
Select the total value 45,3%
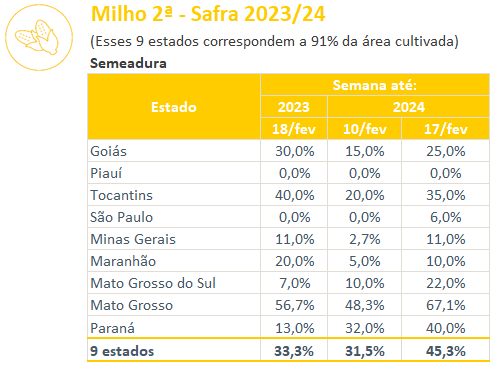click(x=446, y=351)
